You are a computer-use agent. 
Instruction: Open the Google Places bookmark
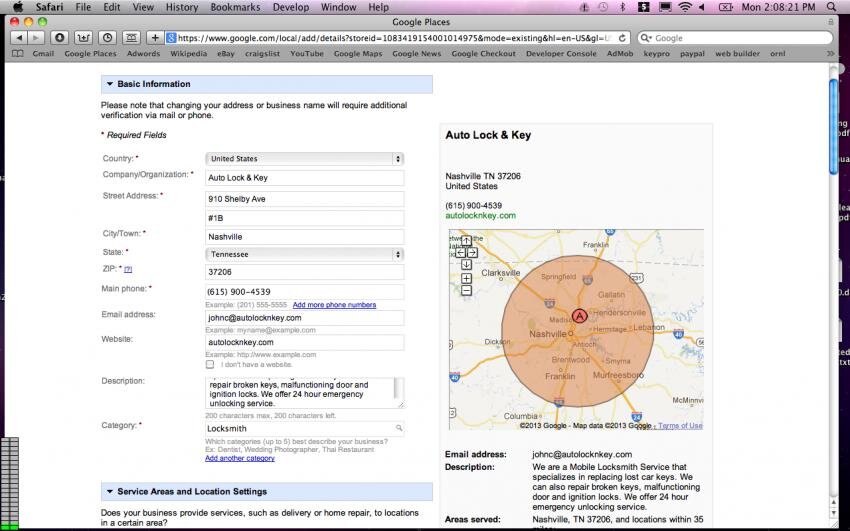click(x=91, y=54)
